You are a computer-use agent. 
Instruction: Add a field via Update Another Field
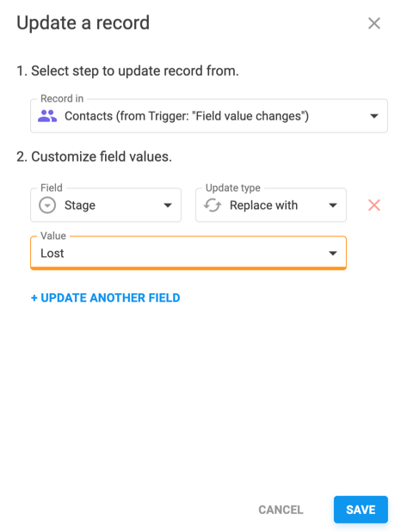coord(105,298)
